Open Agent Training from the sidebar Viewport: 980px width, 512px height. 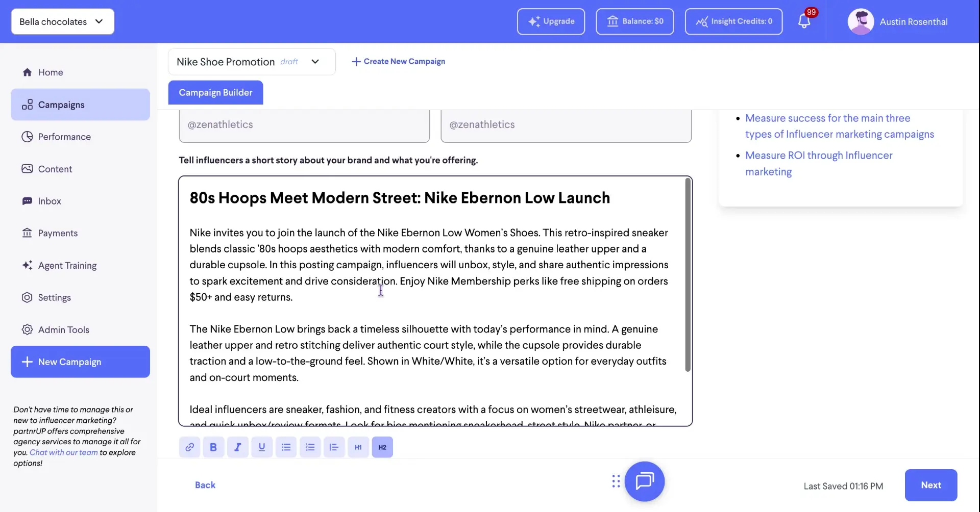67,265
